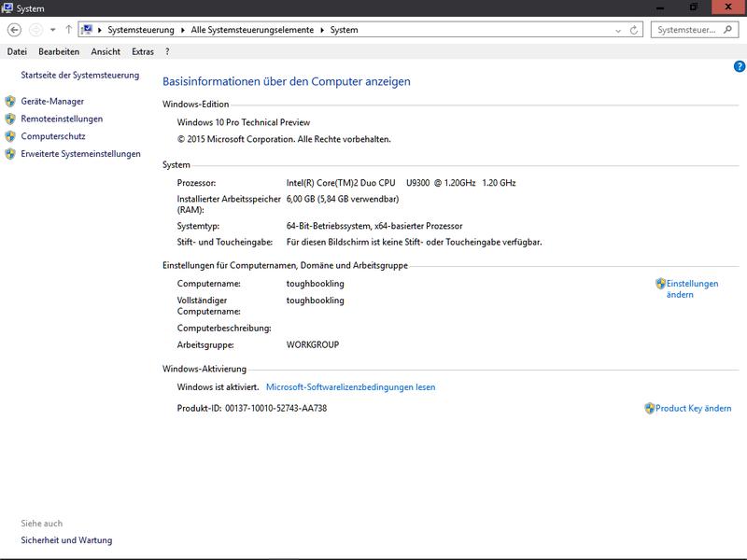Expand the arrow after Alle Systemsteuerungselemente

point(322,30)
